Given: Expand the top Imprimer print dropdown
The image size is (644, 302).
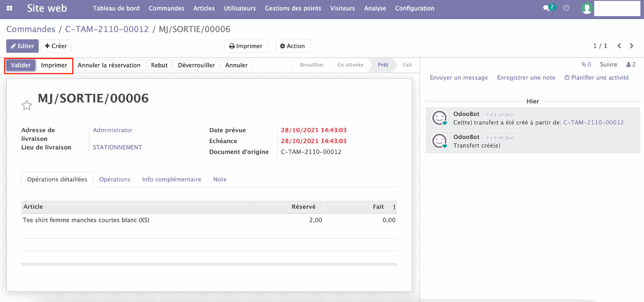Looking at the screenshot, I should click(246, 46).
